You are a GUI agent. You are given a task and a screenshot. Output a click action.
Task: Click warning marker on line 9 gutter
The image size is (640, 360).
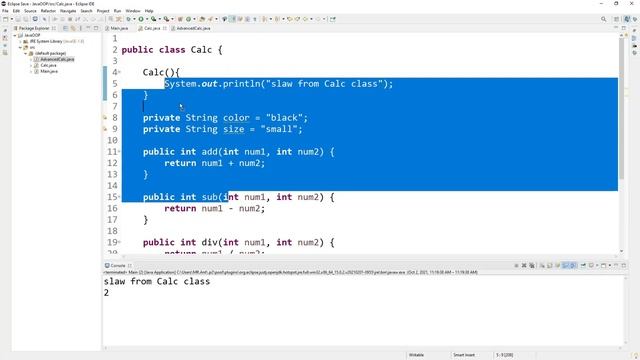(x=105, y=129)
